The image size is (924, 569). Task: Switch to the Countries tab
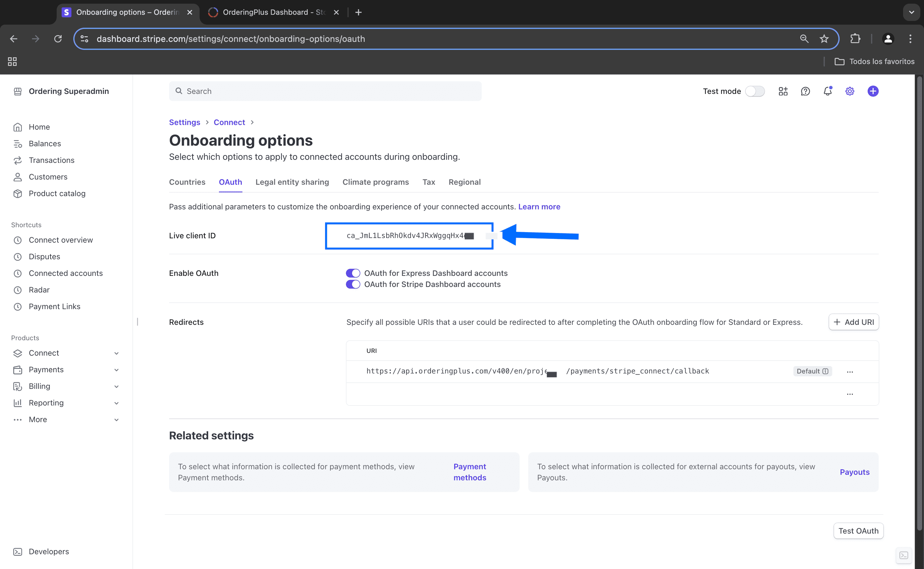pos(187,182)
